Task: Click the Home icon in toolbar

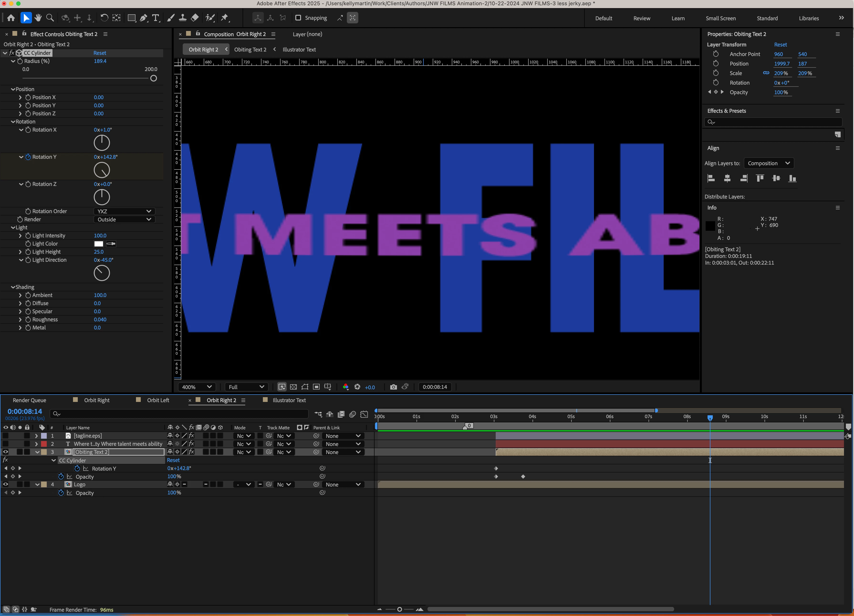Action: point(11,18)
